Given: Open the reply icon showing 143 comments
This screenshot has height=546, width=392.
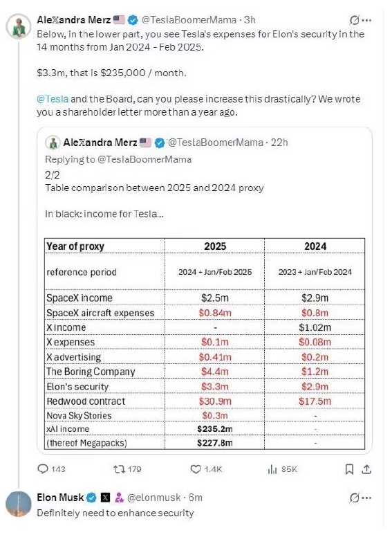Looking at the screenshot, I should click(43, 468).
